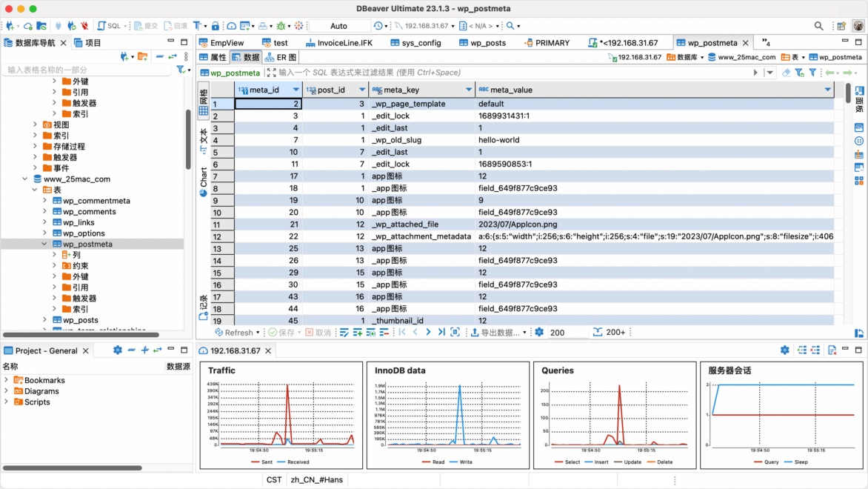868x489 pixels.
Task: Collapse the wp_postmeta tree node
Action: [x=44, y=245]
